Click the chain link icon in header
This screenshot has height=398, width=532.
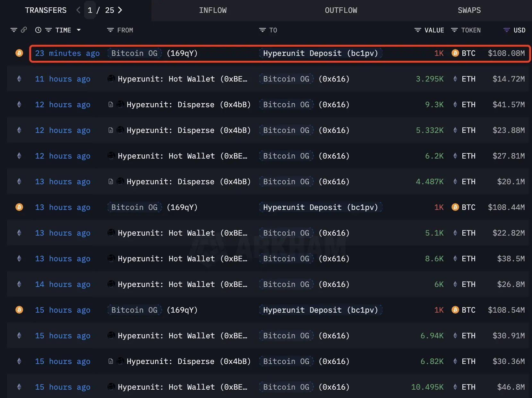pos(24,30)
